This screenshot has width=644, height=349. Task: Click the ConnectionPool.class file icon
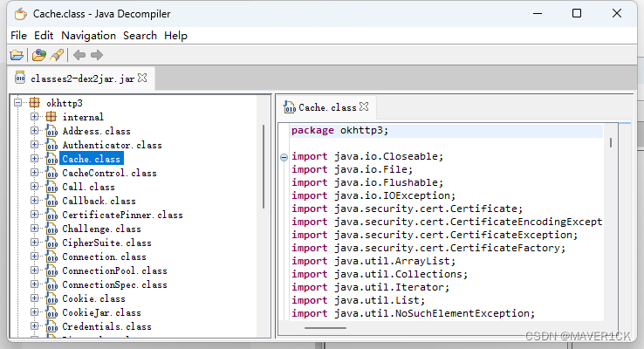click(x=51, y=270)
